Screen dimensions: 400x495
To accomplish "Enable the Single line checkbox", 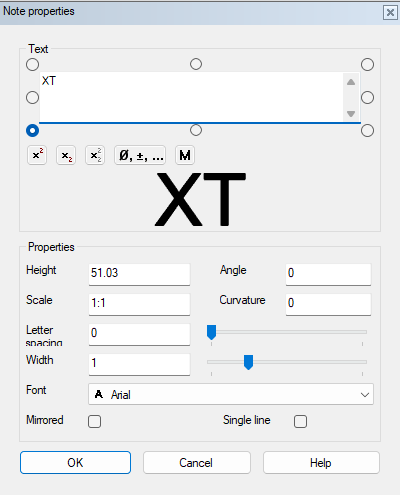I will pos(300,421).
